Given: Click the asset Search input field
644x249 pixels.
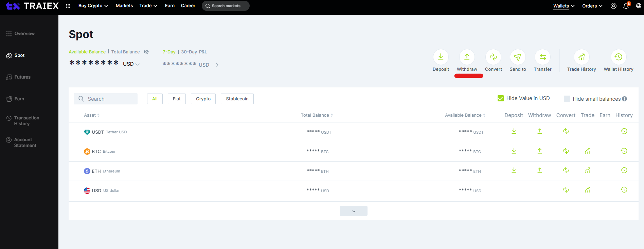Looking at the screenshot, I should click(106, 99).
